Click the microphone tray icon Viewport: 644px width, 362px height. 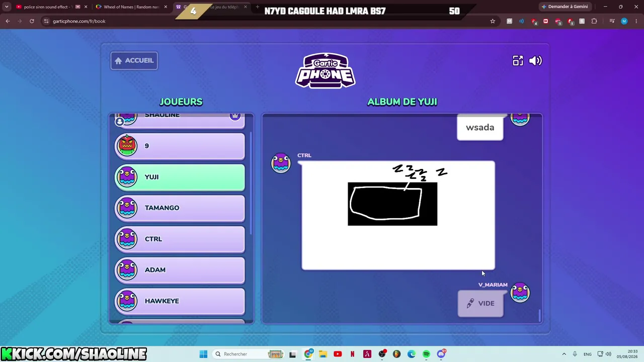575,354
